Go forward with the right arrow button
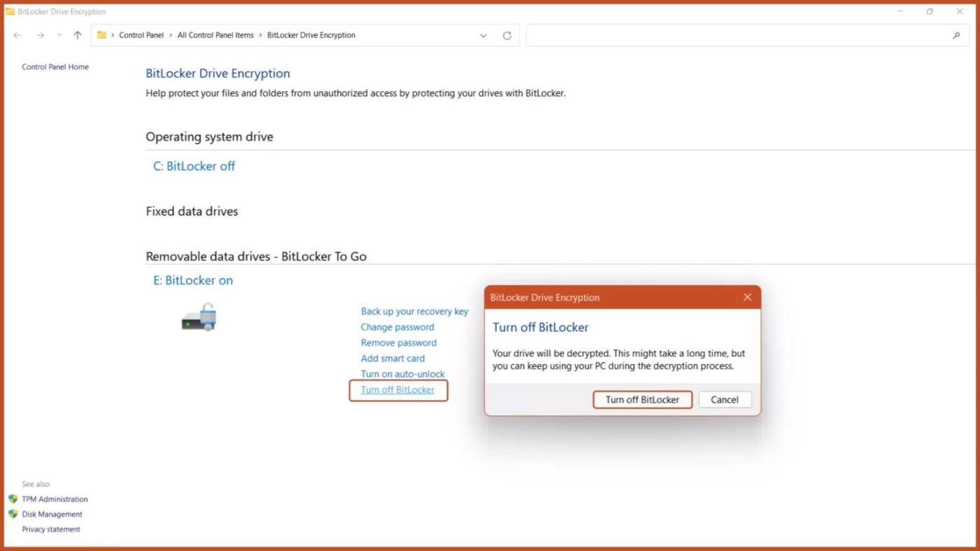The height and width of the screenshot is (551, 980). click(40, 35)
